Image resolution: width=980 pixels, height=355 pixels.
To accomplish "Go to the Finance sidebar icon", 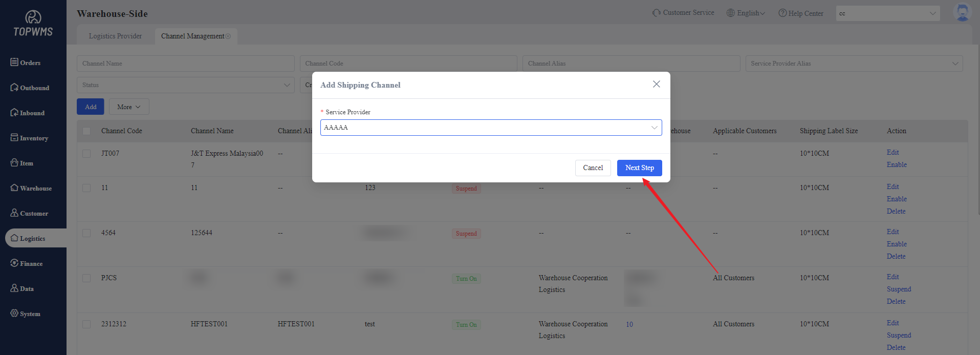I will tap(14, 263).
